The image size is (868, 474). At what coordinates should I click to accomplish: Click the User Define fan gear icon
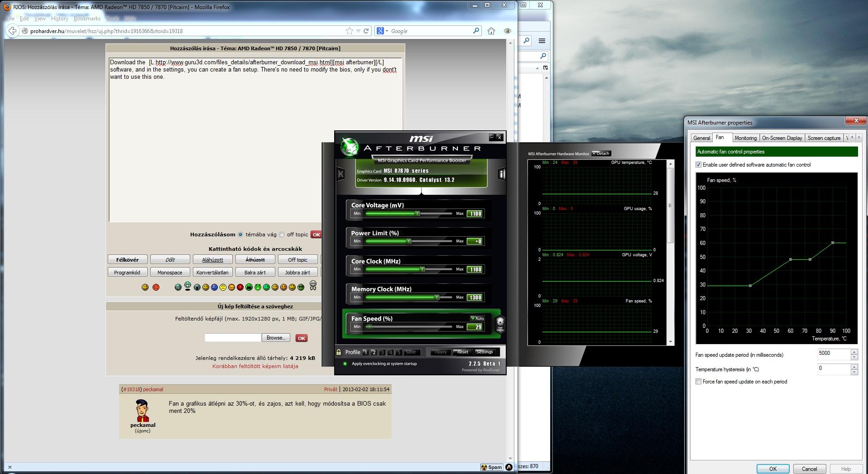(x=500, y=324)
